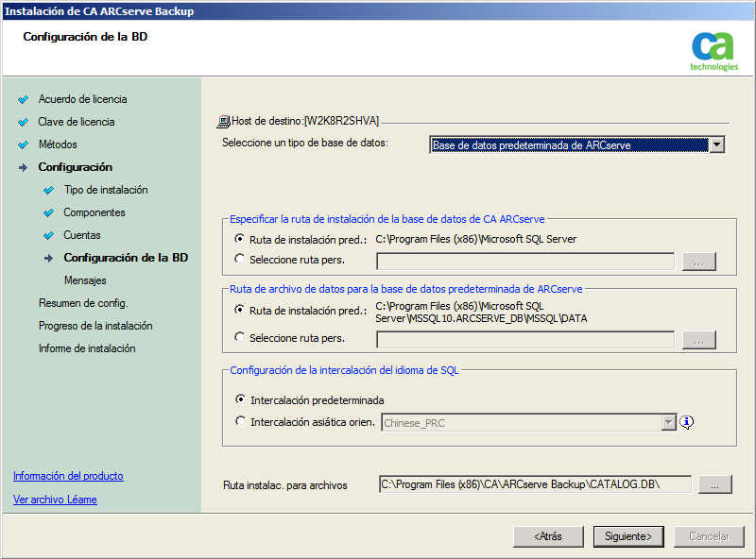Click checkmark icon next to Métodos

(23, 145)
